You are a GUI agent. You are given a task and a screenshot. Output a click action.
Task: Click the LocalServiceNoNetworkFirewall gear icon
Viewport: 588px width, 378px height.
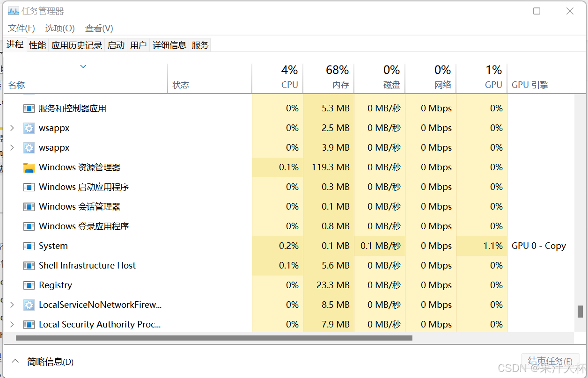[29, 305]
